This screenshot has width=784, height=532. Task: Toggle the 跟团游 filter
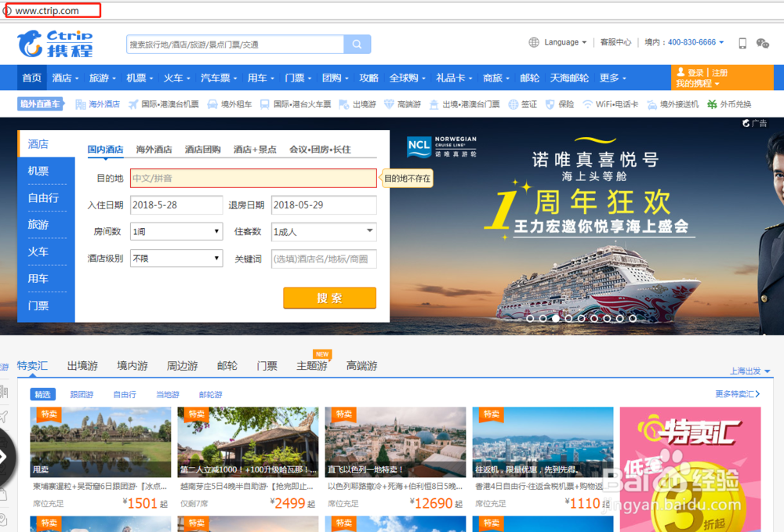82,394
